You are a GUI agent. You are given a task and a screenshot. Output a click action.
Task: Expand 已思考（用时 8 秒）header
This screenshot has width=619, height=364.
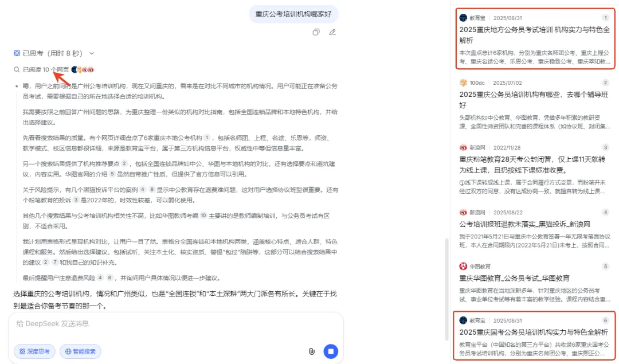pyautogui.click(x=53, y=53)
